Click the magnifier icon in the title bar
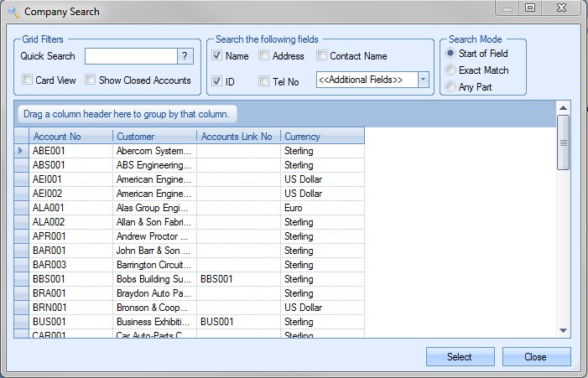Image resolution: width=588 pixels, height=378 pixels. tap(13, 12)
